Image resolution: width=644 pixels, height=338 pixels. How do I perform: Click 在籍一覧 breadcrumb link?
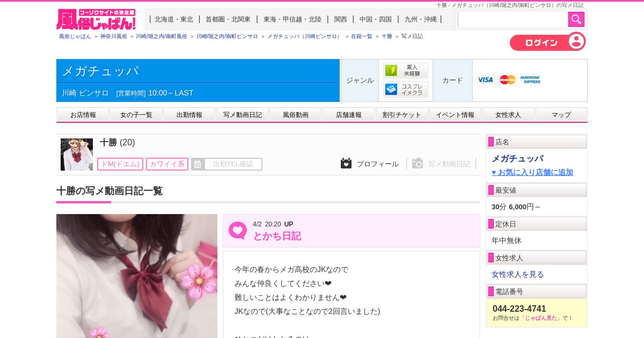362,36
